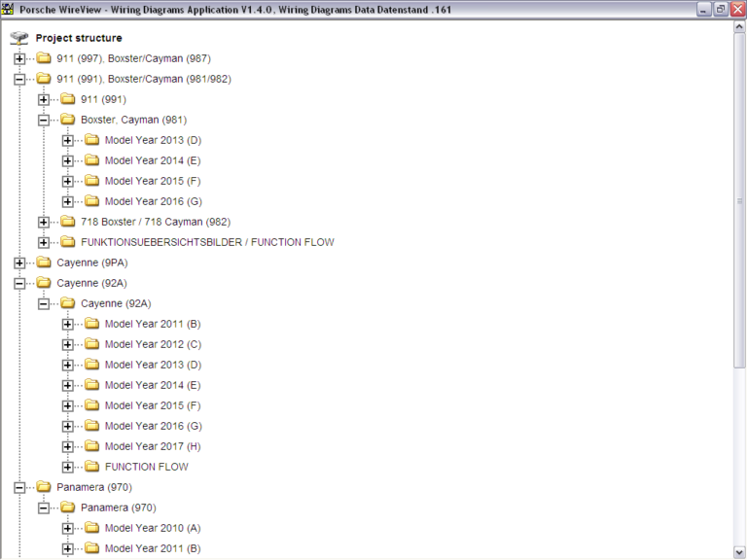Click folder icon of 911 (991)
Screen dimensions: 747x560
[67, 99]
